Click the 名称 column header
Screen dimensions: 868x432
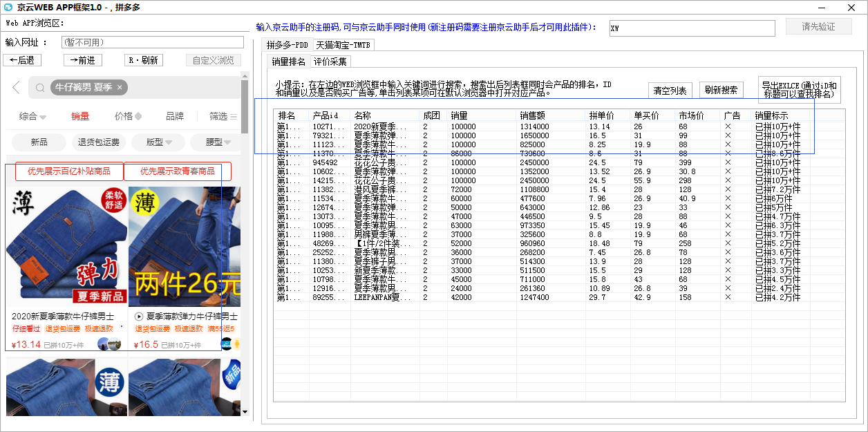tap(386, 115)
